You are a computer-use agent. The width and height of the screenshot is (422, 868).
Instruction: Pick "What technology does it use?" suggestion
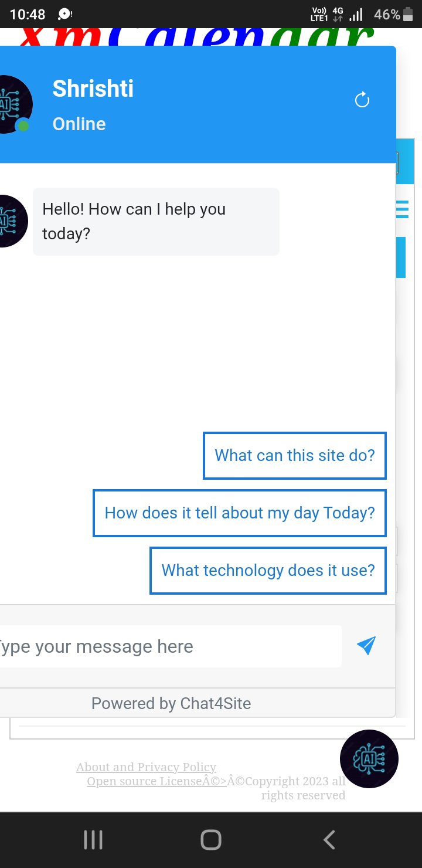pyautogui.click(x=268, y=571)
